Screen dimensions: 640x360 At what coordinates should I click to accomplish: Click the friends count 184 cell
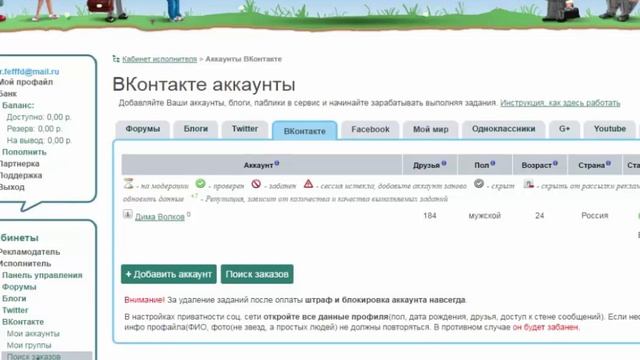(x=430, y=216)
